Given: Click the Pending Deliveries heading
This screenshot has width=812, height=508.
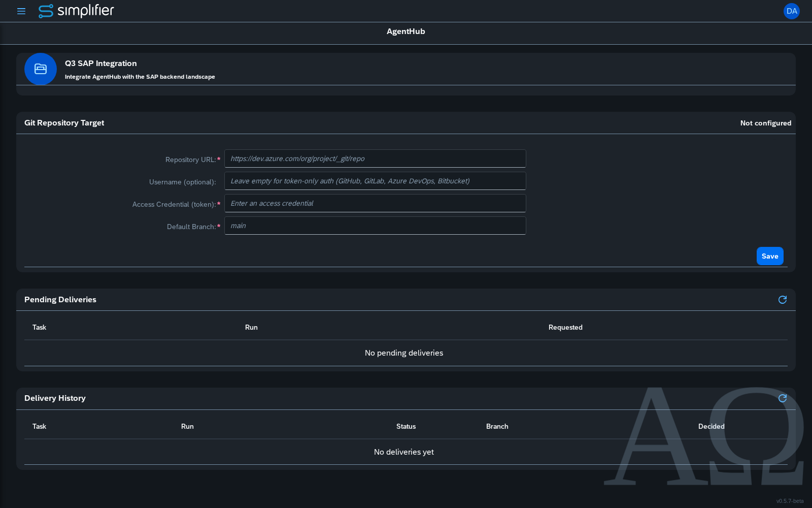Looking at the screenshot, I should 60,300.
